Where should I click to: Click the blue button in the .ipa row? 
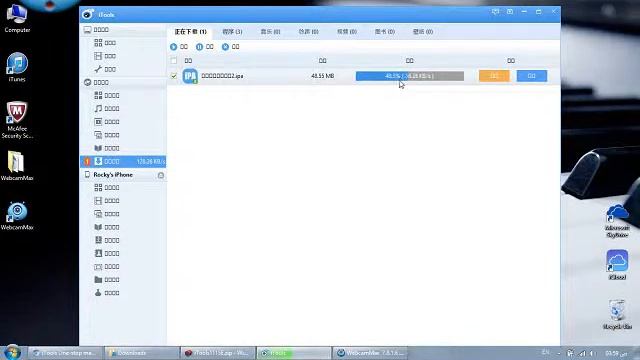(x=532, y=76)
